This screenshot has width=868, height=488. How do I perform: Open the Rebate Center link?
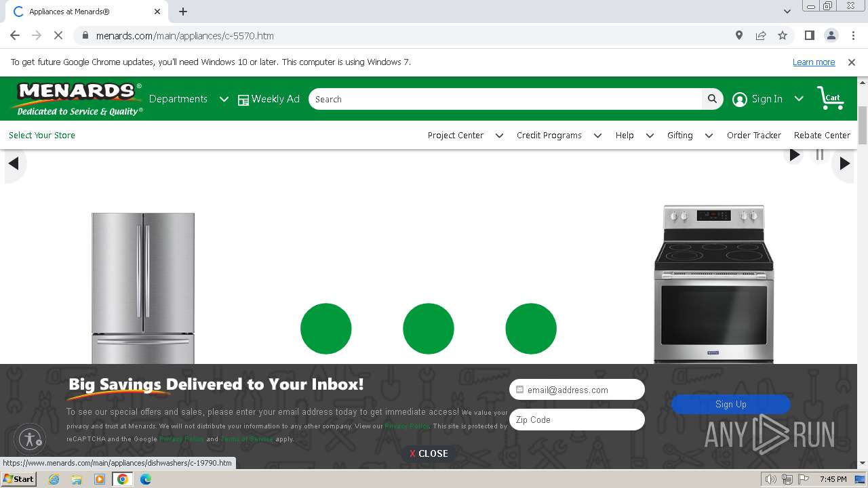[x=822, y=135]
